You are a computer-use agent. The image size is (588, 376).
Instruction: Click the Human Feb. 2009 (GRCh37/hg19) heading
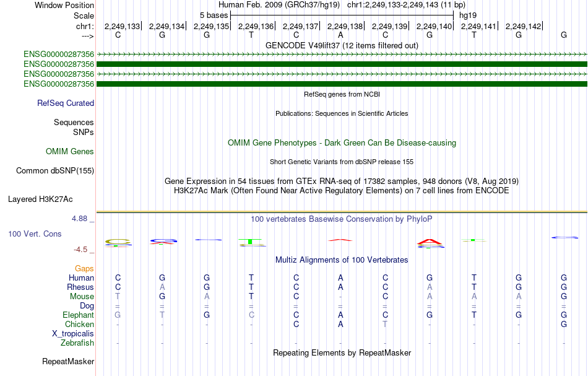[279, 5]
